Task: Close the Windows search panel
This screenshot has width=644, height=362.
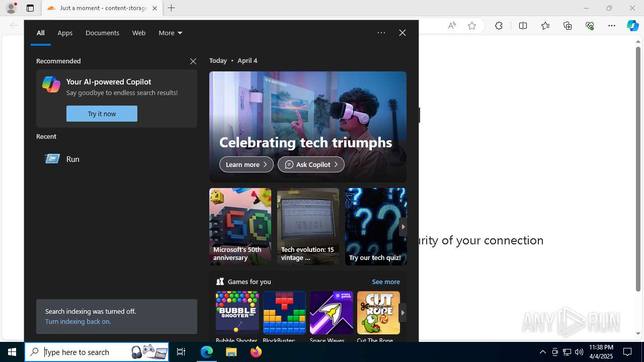Action: [403, 33]
